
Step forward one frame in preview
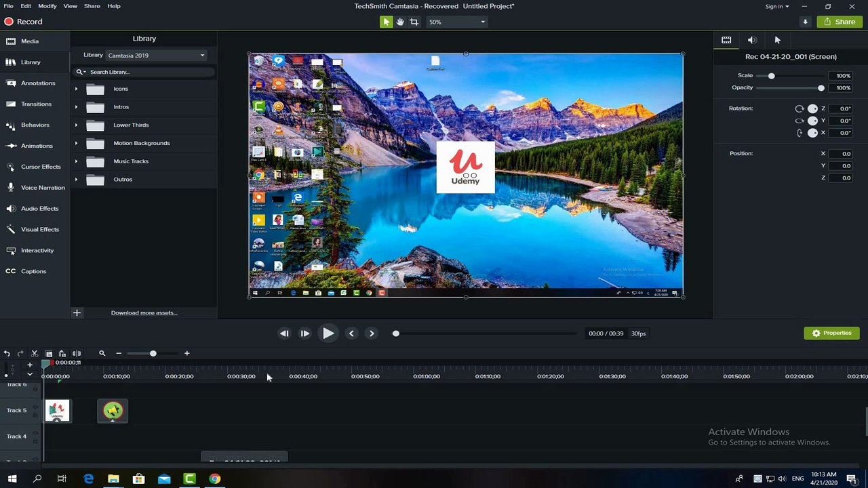click(305, 333)
